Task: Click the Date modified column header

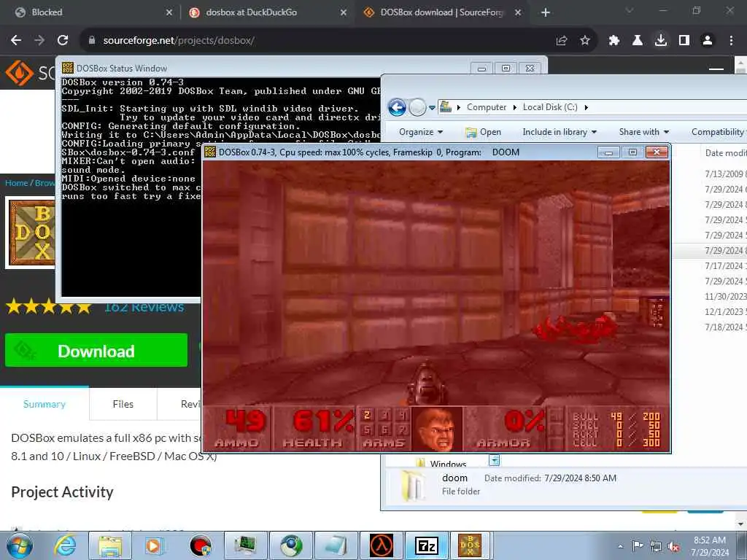Action: [725, 153]
